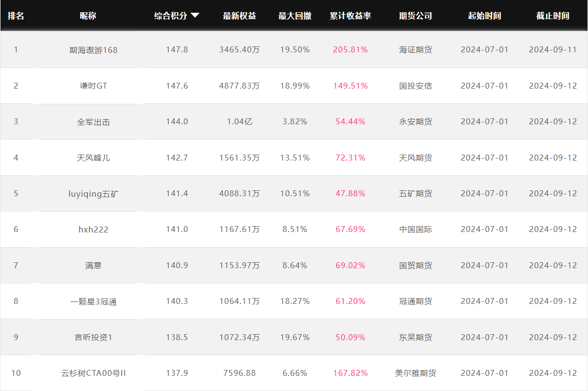The height and width of the screenshot is (391, 588).
Task: Select score value 140.9
Action: (177, 265)
